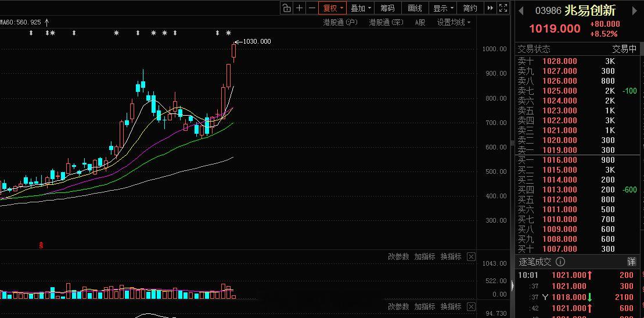
Task: Enter fullscreen chart mode
Action: [503, 8]
